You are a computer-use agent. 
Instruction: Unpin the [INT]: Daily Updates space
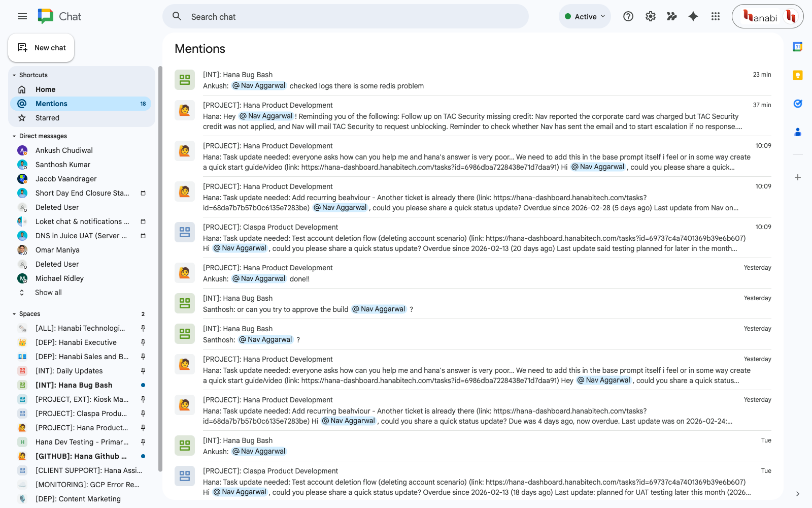(143, 371)
